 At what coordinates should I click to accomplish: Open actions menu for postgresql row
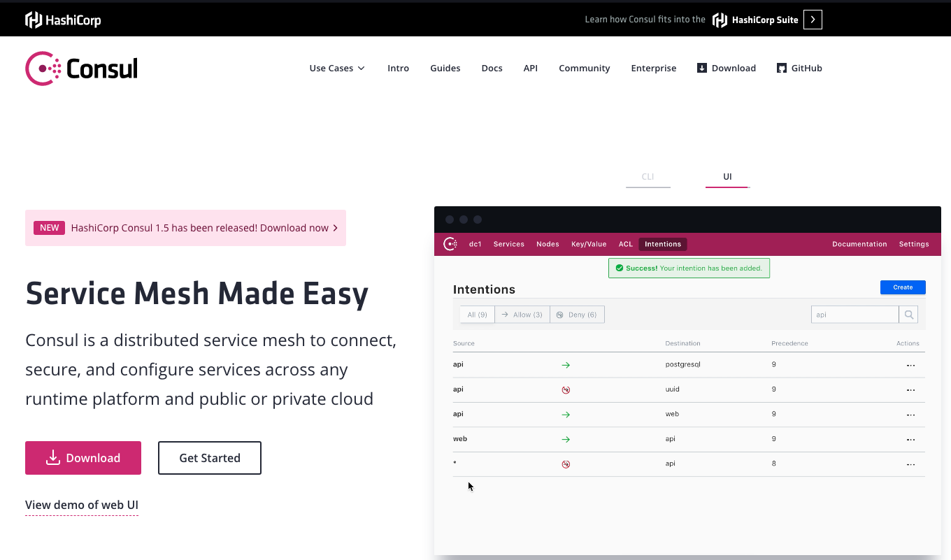[910, 365]
